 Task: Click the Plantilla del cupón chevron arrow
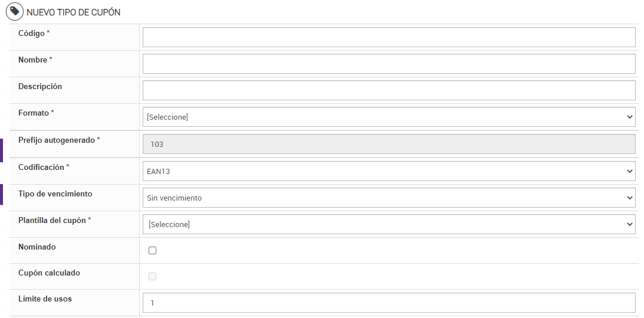point(629,224)
